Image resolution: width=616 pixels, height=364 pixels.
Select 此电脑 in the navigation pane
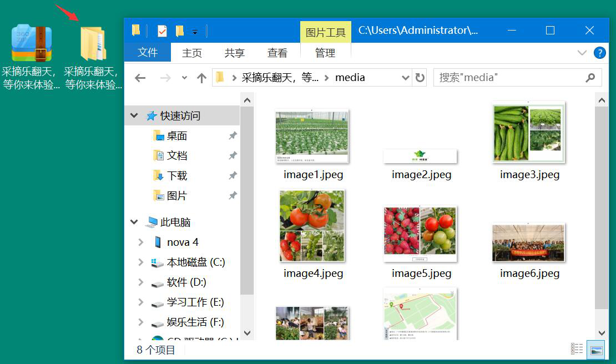tap(175, 223)
